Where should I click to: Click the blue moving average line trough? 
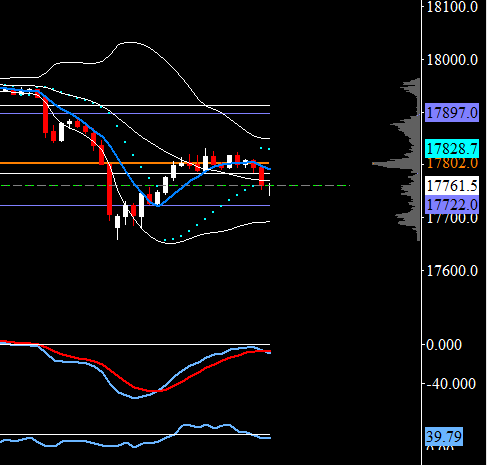tap(158, 205)
